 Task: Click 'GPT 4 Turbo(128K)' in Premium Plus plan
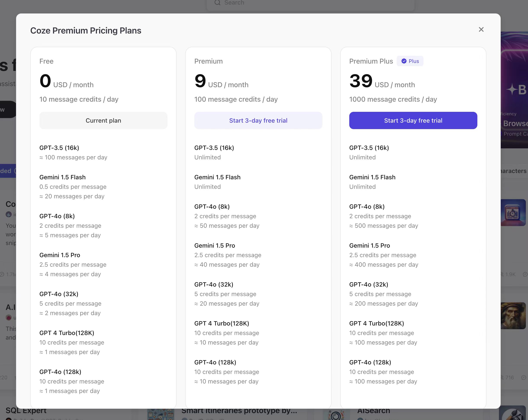(377, 323)
